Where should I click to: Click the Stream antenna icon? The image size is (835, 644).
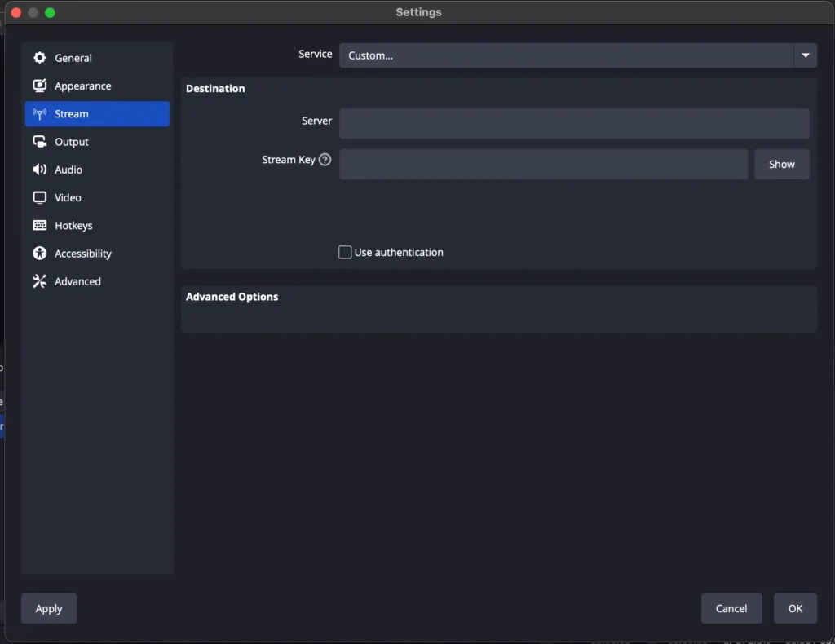coord(39,114)
